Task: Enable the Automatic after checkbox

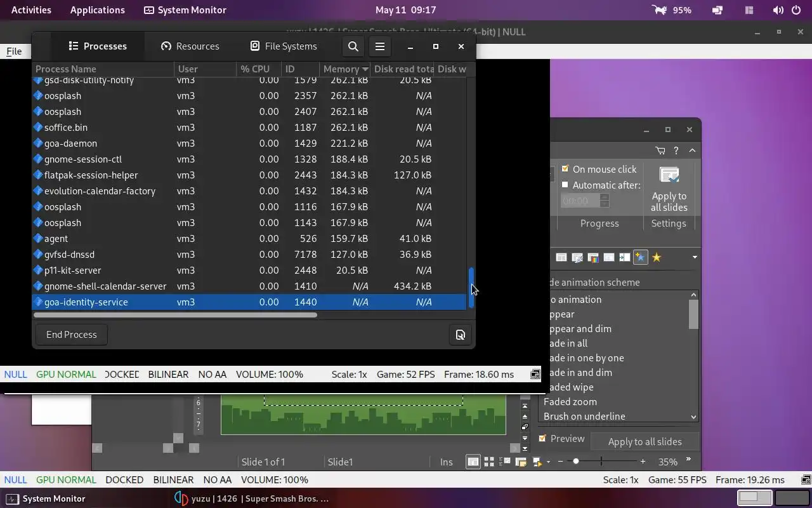Action: coord(565,185)
